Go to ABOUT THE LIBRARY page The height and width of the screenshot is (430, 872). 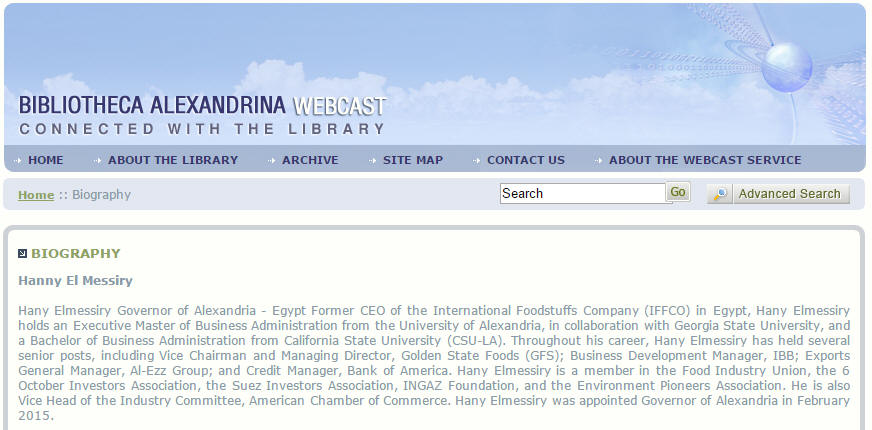click(173, 160)
